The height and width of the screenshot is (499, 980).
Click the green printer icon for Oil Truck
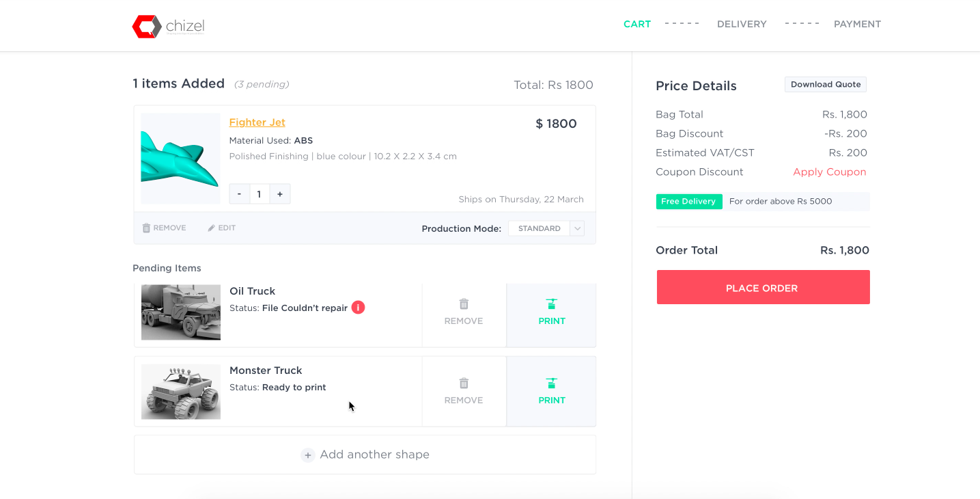(x=552, y=304)
